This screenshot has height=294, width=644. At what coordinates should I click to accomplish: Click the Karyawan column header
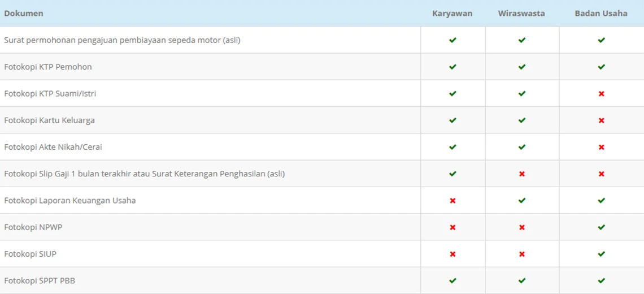pos(452,14)
